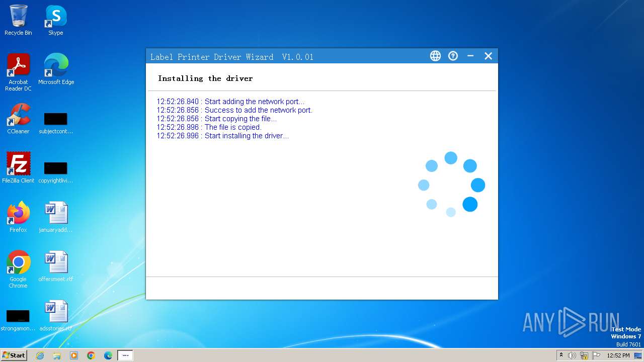Close the Label Printer Driver Wizard
The height and width of the screenshot is (362, 644).
(x=488, y=56)
